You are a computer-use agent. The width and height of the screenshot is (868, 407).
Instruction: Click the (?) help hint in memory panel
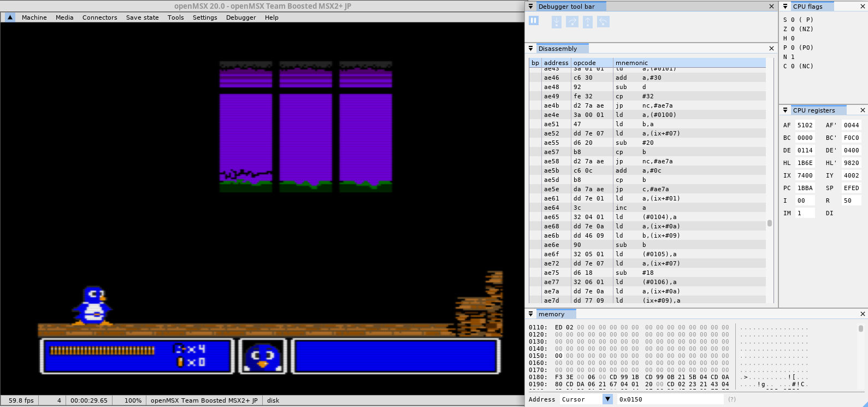click(731, 399)
